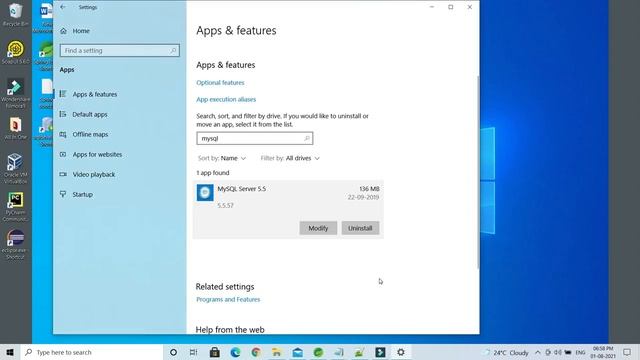Launch Microsoft Edge from the taskbar
640x360 pixels.
point(235,352)
